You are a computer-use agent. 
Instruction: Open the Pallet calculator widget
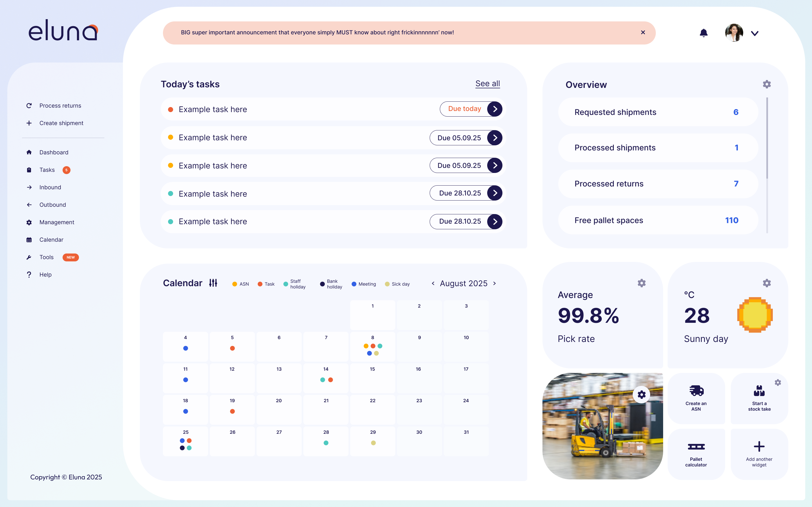click(696, 454)
